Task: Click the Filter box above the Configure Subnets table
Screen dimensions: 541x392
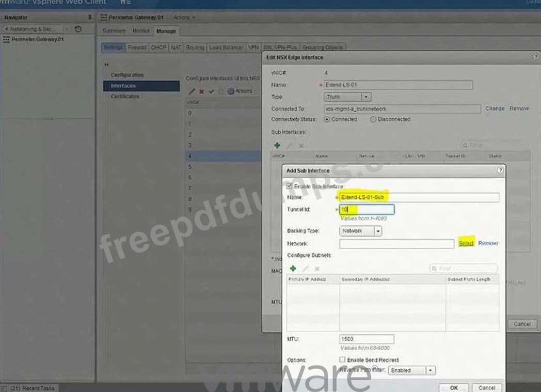Action: coord(464,268)
